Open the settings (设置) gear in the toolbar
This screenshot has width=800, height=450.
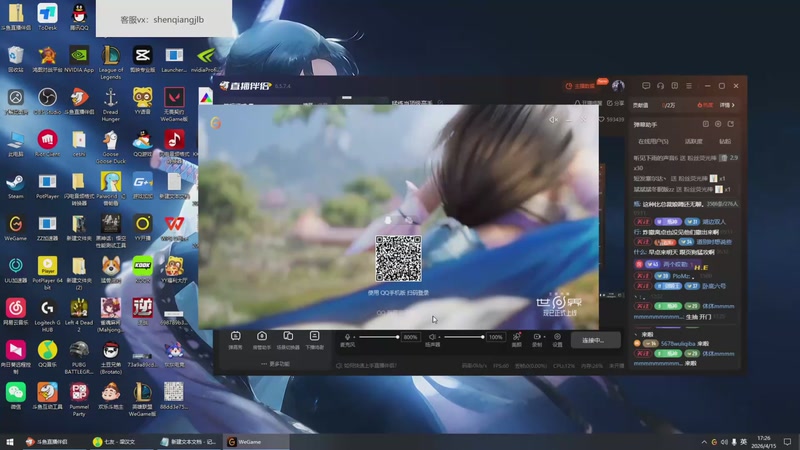click(x=557, y=339)
